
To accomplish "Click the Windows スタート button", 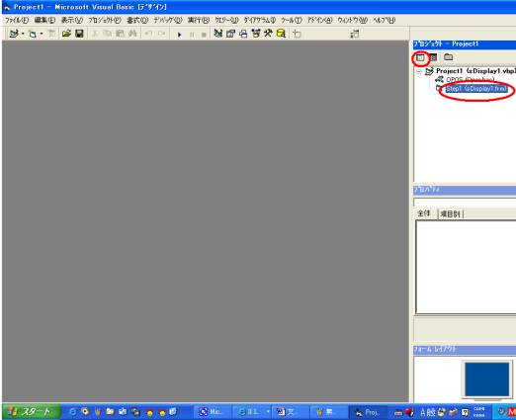I will 31,411.
